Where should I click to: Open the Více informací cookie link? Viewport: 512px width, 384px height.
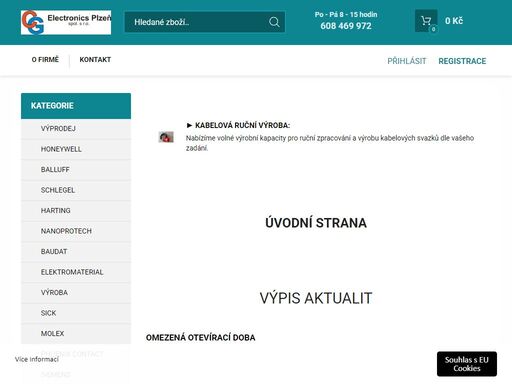pos(37,359)
